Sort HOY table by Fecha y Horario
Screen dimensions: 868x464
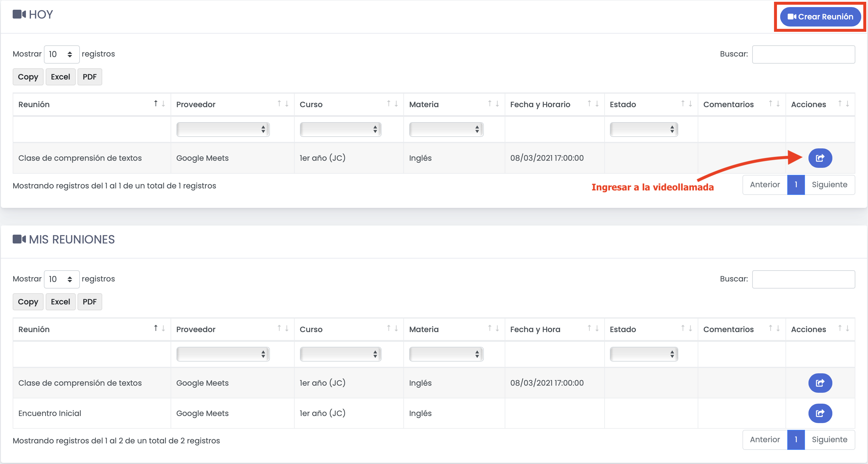click(593, 104)
